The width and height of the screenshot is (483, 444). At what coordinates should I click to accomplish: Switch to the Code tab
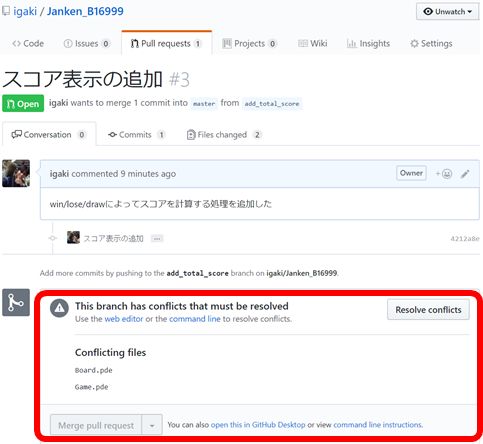[28, 44]
